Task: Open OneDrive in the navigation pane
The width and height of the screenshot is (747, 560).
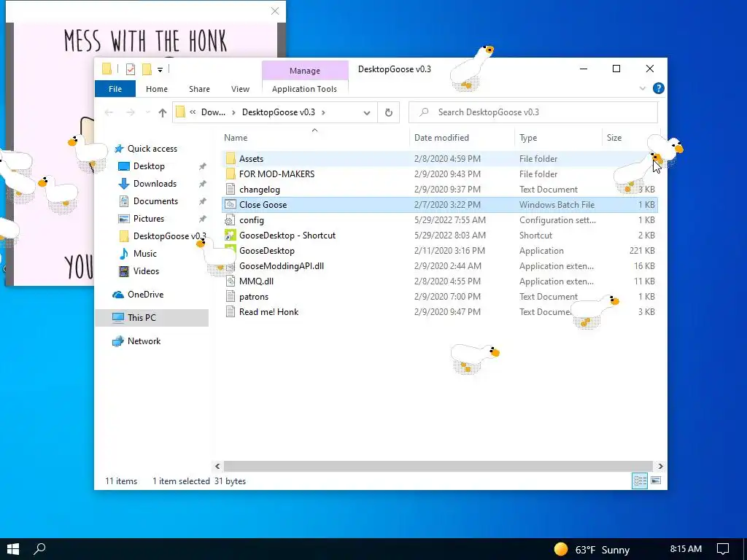Action: coord(145,295)
